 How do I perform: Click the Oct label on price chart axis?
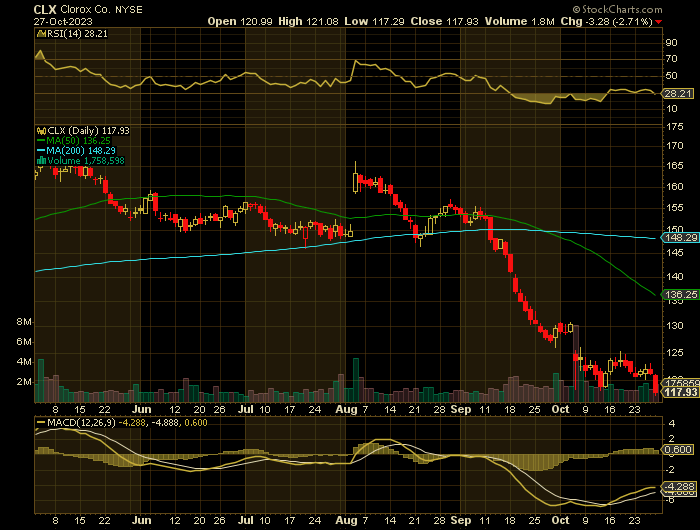560,409
